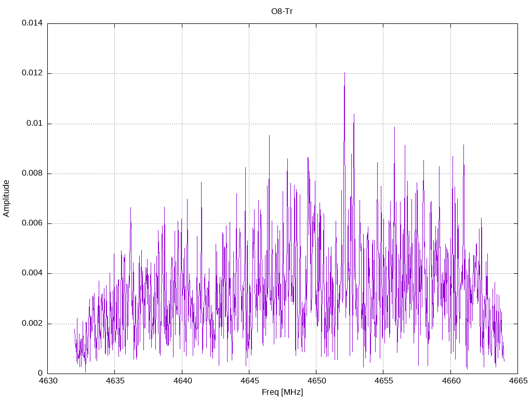The width and height of the screenshot is (532, 399).
Task: Click the 4660 x-axis tick label
Action: (x=450, y=381)
